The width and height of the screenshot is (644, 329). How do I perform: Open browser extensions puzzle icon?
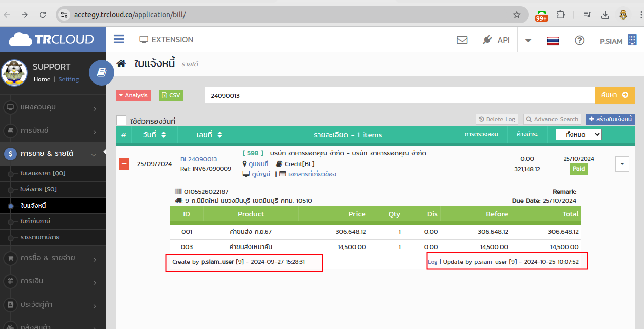[560, 14]
